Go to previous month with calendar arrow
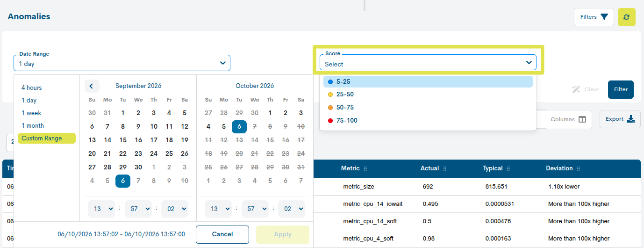This screenshot has width=644, height=248. [92, 86]
